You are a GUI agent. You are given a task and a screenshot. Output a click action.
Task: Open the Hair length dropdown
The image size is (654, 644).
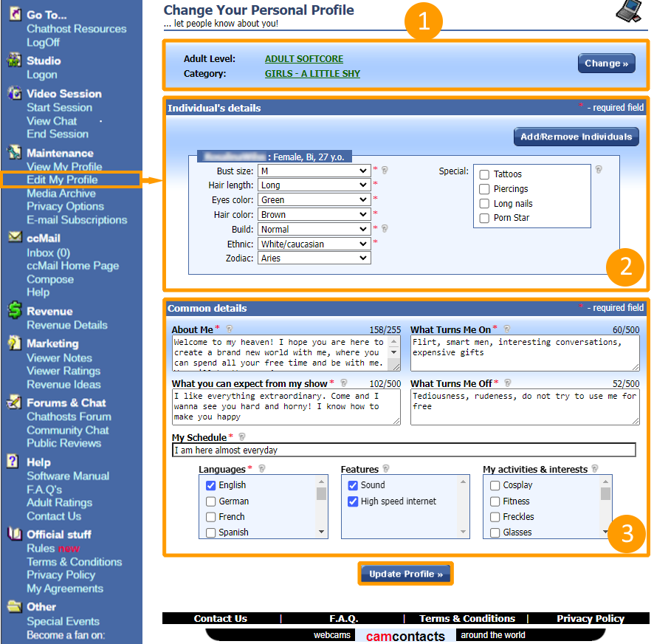point(314,185)
